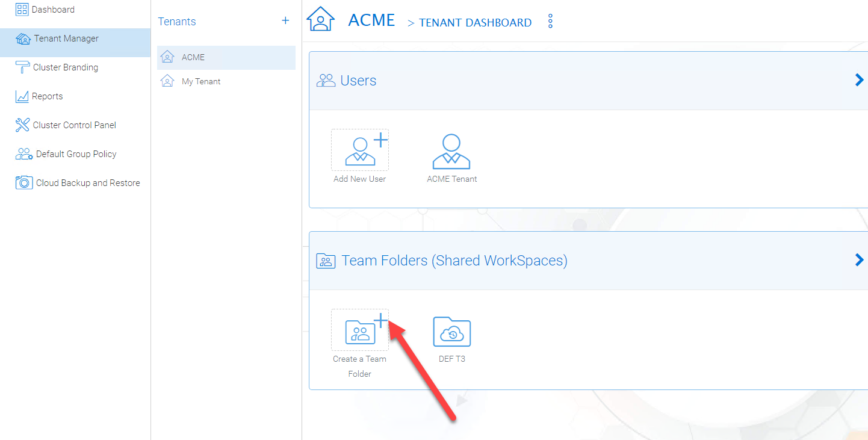
Task: Click the Add New User icon
Action: (360, 150)
